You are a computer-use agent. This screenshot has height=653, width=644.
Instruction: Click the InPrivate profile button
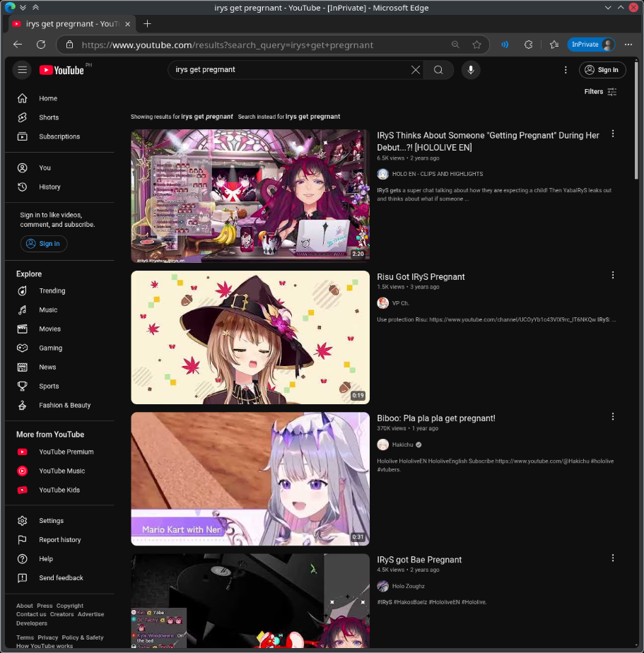click(591, 45)
